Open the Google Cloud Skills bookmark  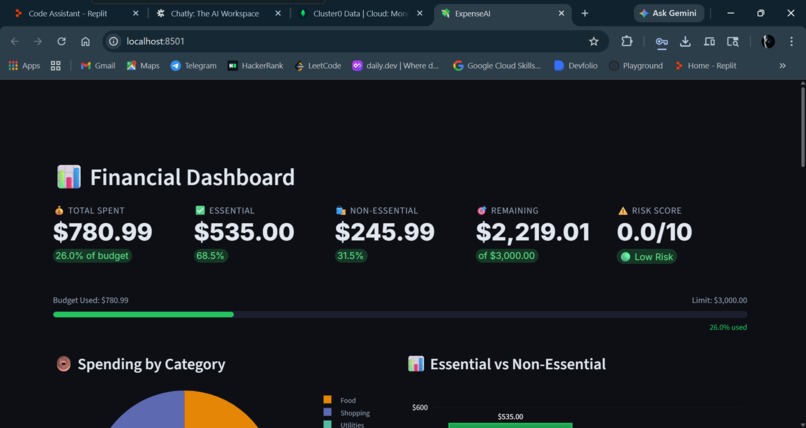497,65
